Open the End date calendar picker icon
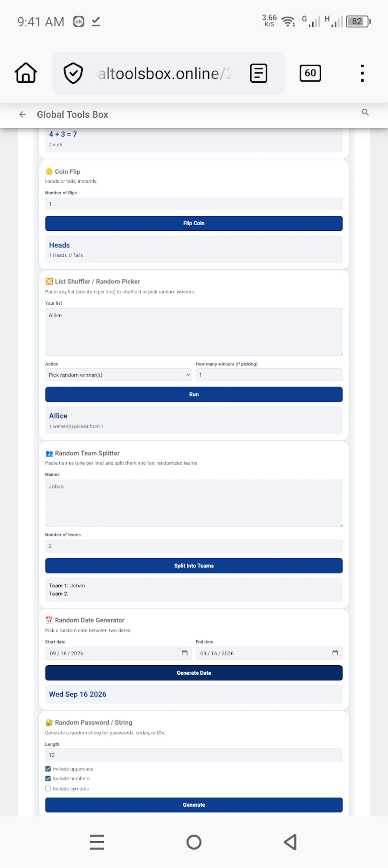Screen dimensions: 388x868 pyautogui.click(x=335, y=653)
